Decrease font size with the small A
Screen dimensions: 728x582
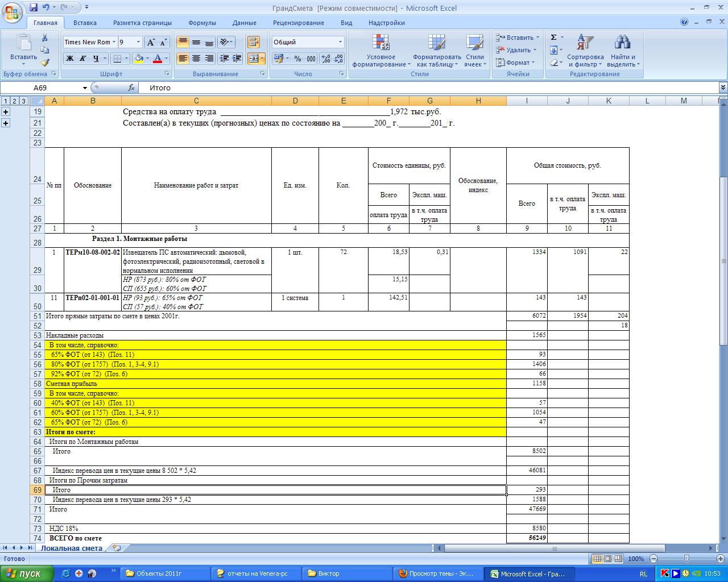tap(164, 42)
